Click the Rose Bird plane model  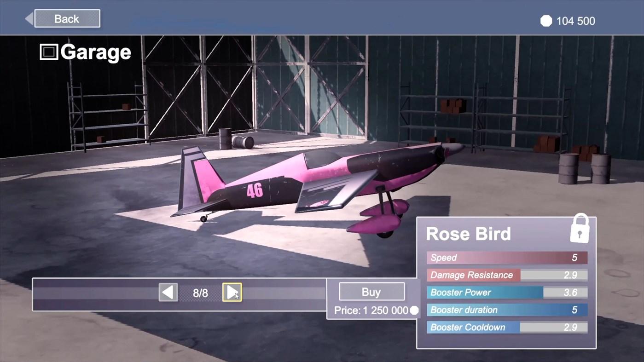point(299,184)
